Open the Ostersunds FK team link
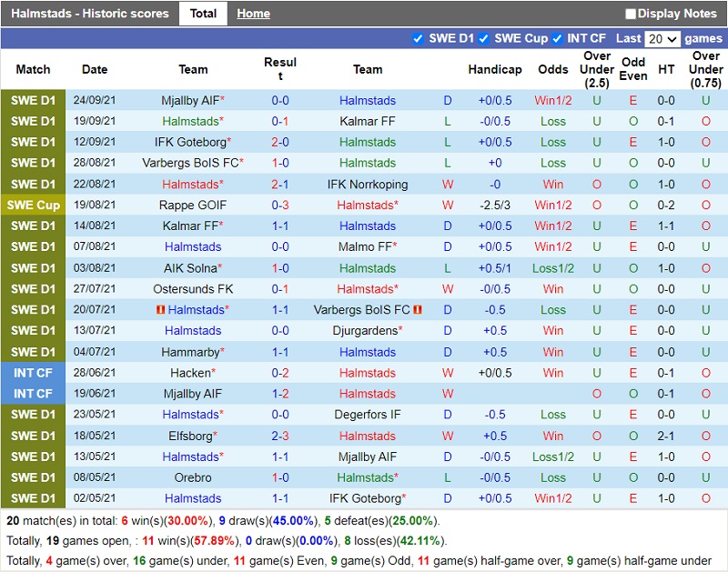Viewport: 728px width, 572px height. (x=193, y=289)
